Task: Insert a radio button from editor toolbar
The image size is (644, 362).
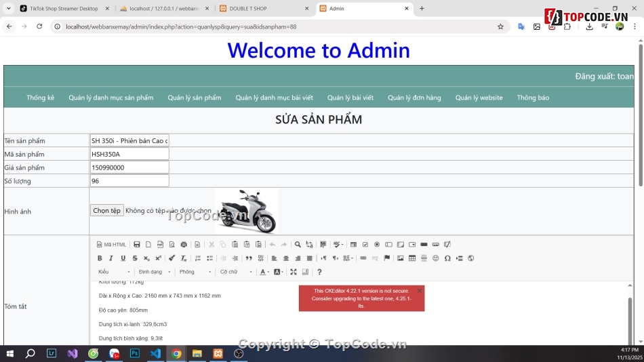Action: pos(377,245)
